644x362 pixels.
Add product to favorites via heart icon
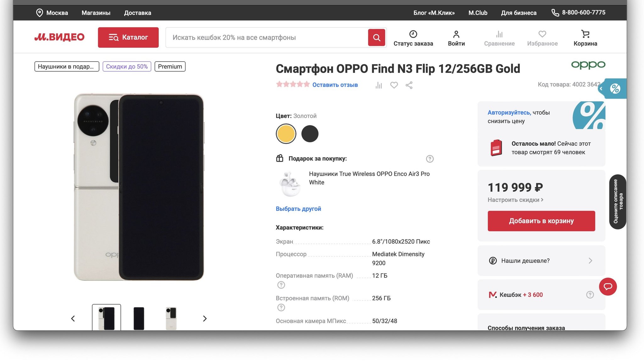point(394,85)
